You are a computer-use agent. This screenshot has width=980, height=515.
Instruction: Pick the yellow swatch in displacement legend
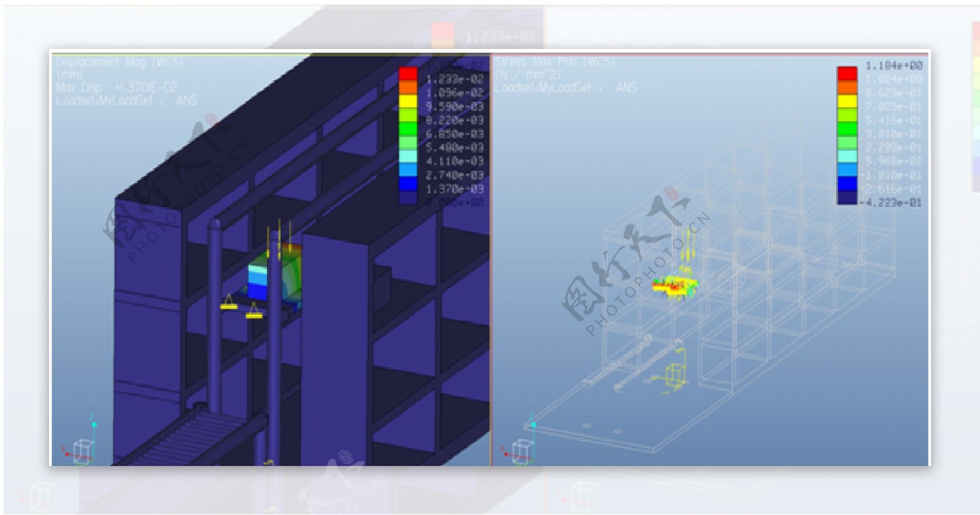click(408, 102)
